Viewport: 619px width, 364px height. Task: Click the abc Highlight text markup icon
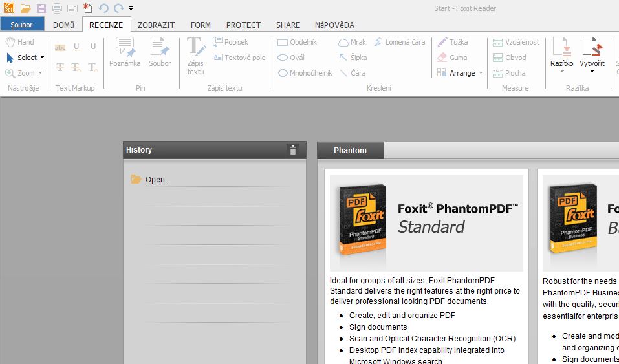[x=60, y=47]
